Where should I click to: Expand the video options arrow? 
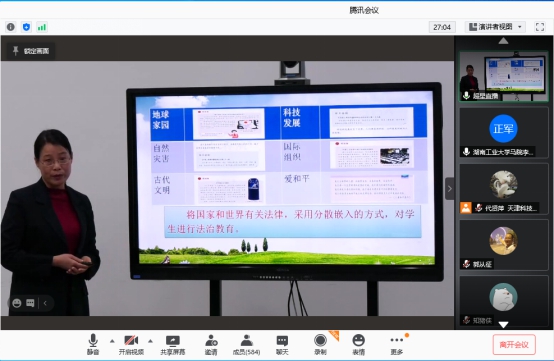tap(151, 341)
